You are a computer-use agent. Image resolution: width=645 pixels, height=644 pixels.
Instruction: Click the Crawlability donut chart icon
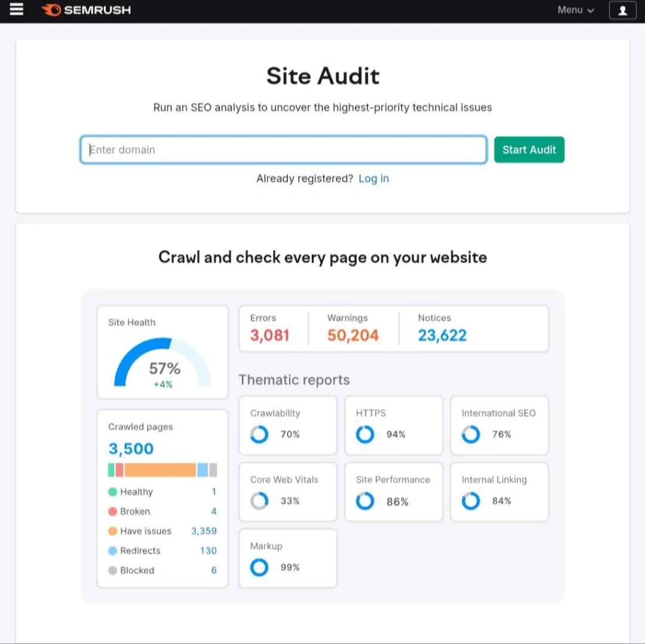coord(259,434)
